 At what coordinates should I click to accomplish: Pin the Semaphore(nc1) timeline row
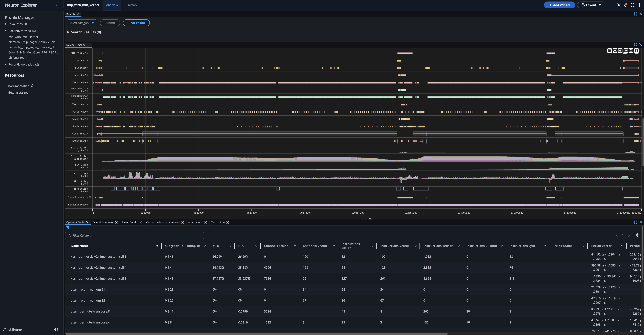[x=90, y=197]
